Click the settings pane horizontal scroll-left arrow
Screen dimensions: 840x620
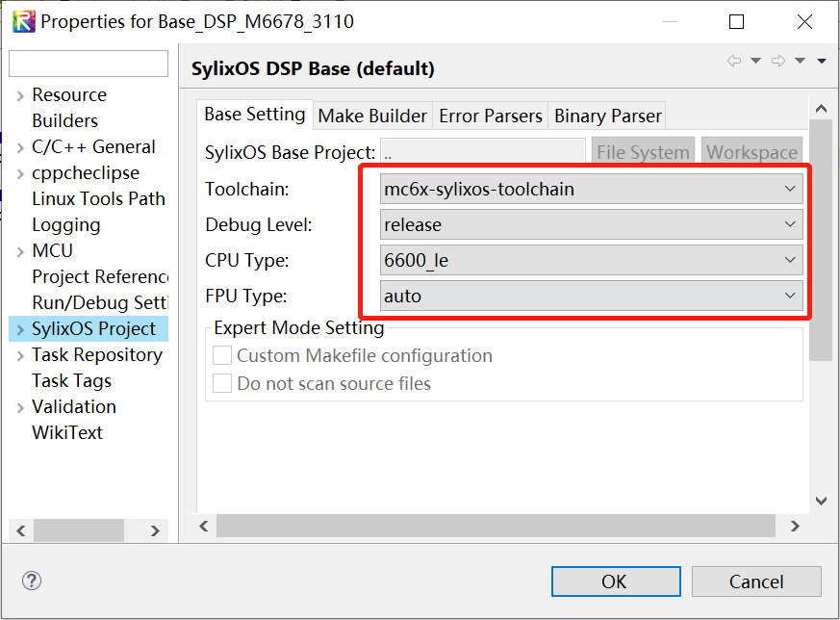(204, 526)
